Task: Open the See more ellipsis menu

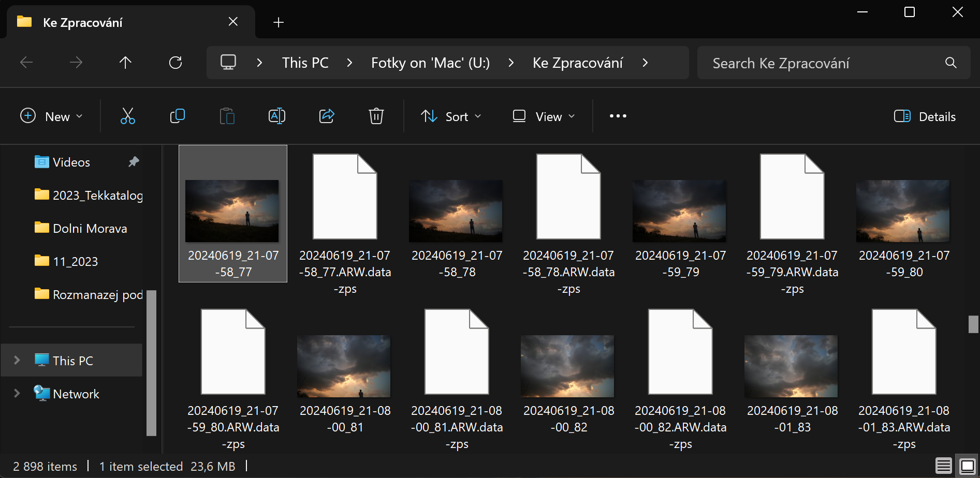Action: pyautogui.click(x=618, y=116)
